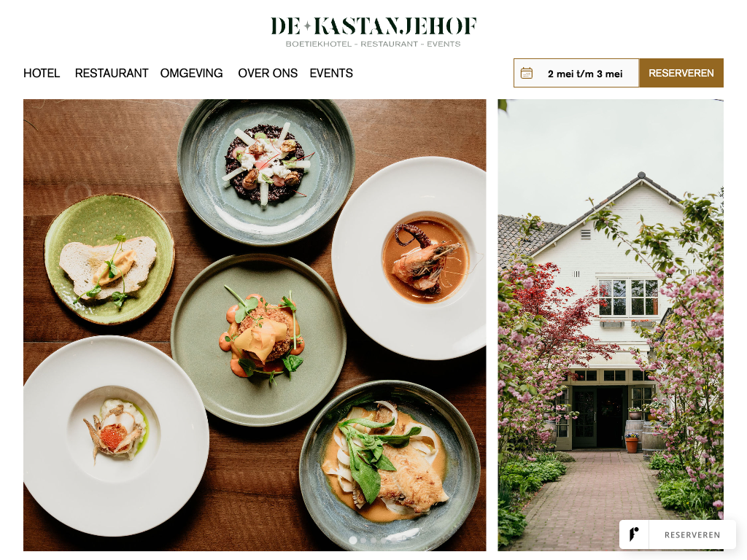Select the second carousel dot indicator
This screenshot has height=560, width=747.
click(x=363, y=540)
